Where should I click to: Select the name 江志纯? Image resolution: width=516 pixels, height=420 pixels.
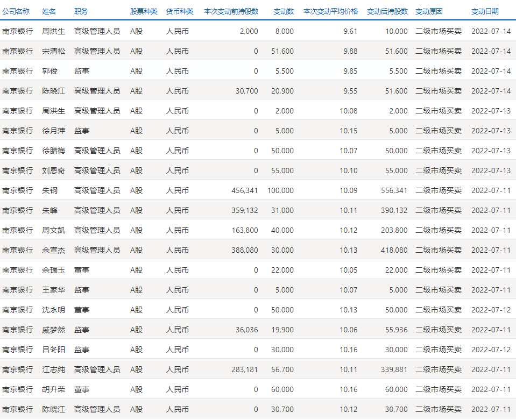[54, 369]
